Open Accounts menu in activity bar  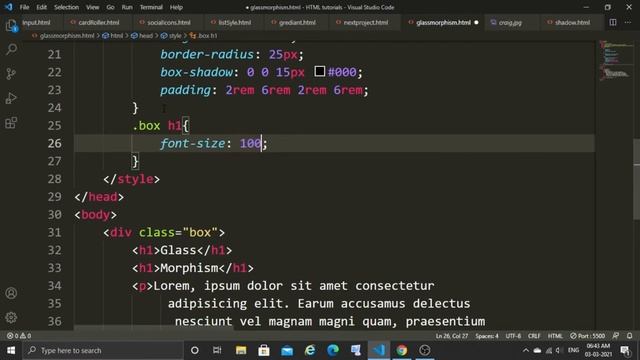11,293
